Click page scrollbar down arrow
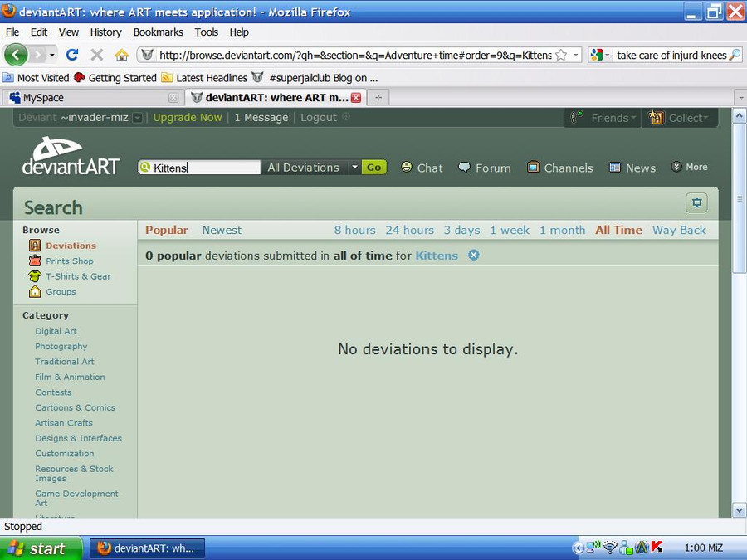Viewport: 747px width, 560px height. point(740,510)
